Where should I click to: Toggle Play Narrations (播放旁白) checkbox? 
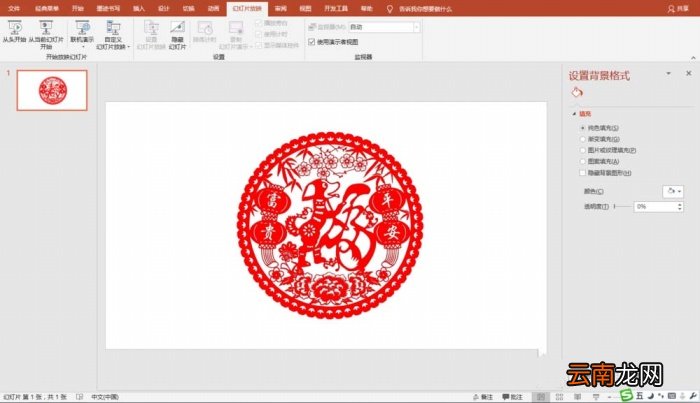[x=259, y=23]
